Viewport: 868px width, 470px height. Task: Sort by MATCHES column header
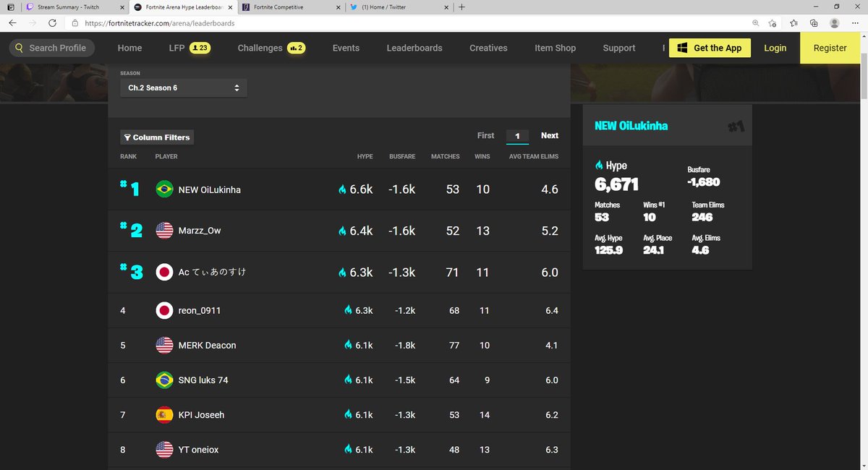coord(445,156)
